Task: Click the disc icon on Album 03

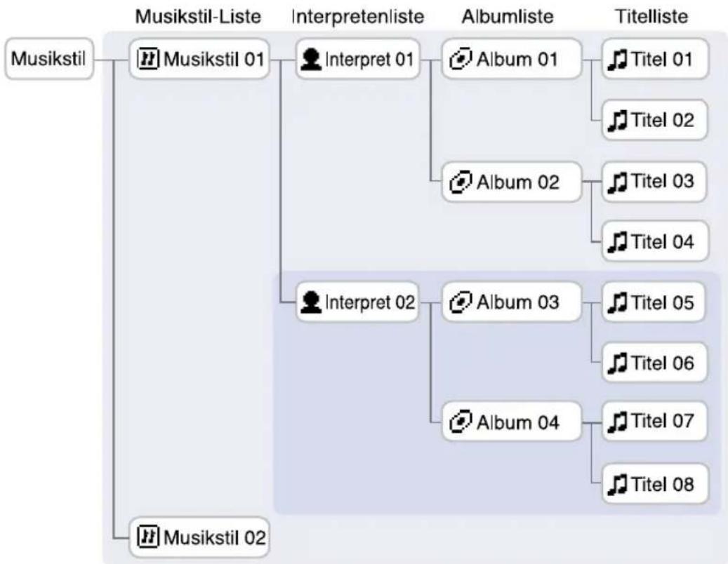Action: click(x=461, y=302)
